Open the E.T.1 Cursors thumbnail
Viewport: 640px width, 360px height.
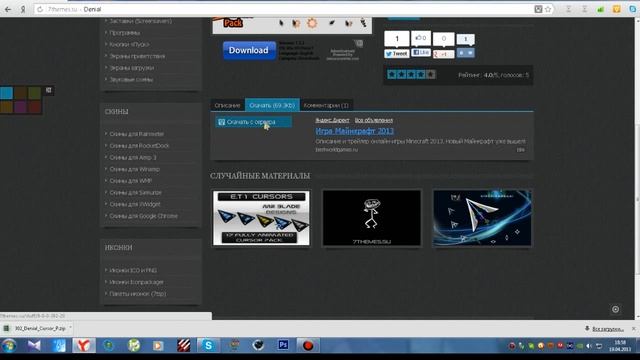[x=261, y=218]
